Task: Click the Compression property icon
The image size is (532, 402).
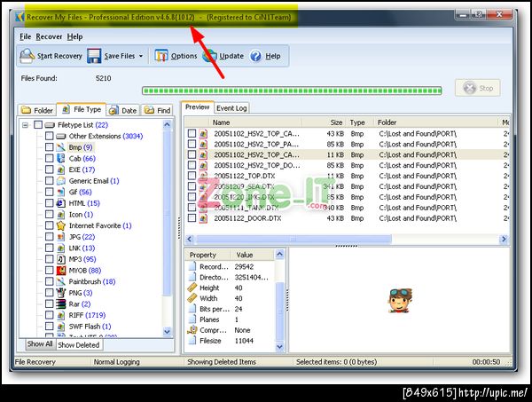Action: coord(192,330)
